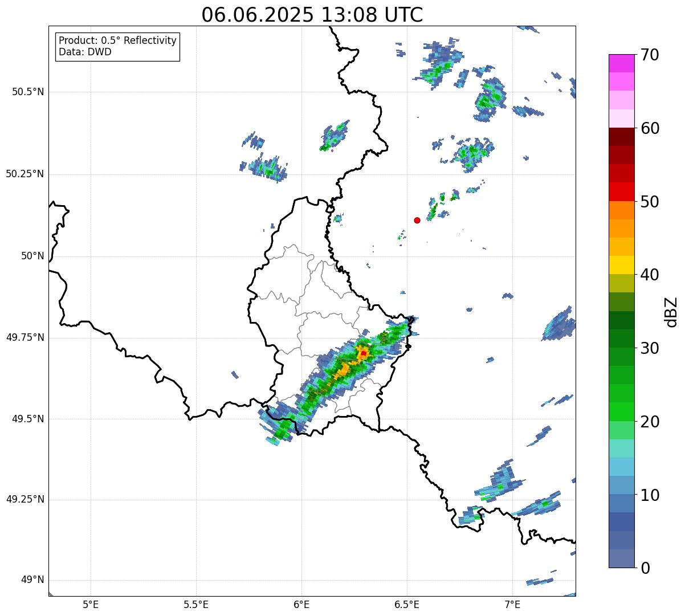Click the Product: 0.5° Reflectivity label
Image resolution: width=685 pixels, height=616 pixels.
[118, 40]
